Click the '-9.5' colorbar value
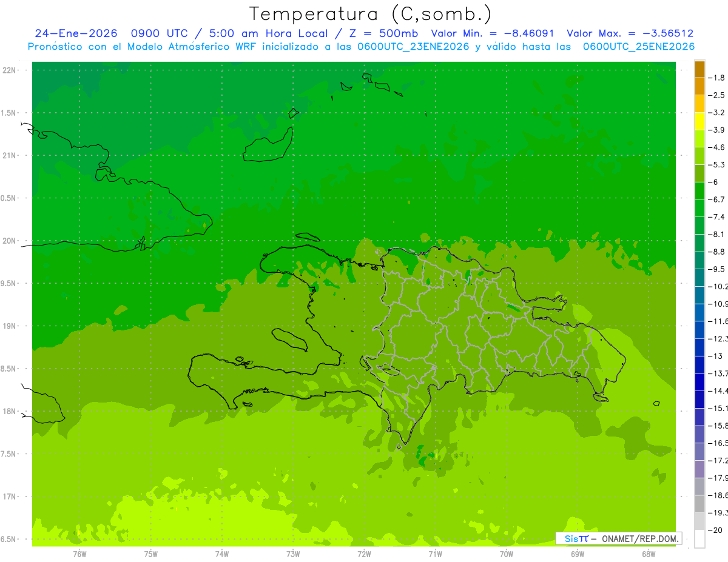The image size is (728, 562). click(716, 269)
